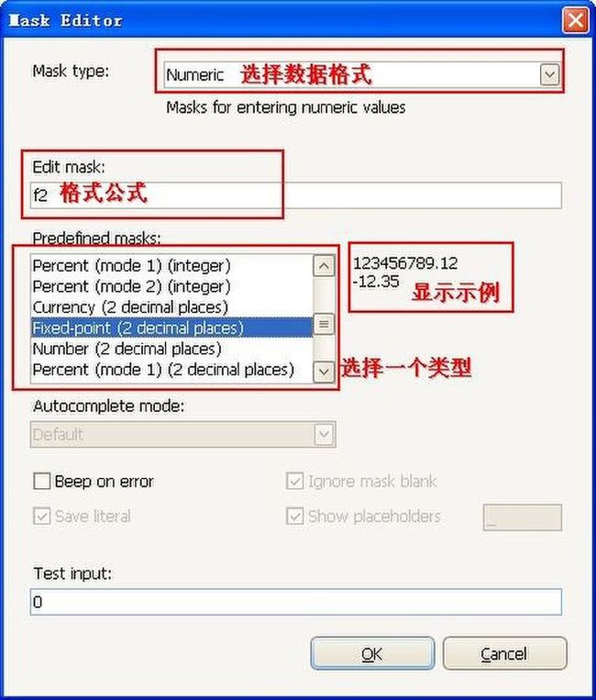Confirm with the OK button
Screen dimensions: 596x700
pyautogui.click(x=372, y=653)
